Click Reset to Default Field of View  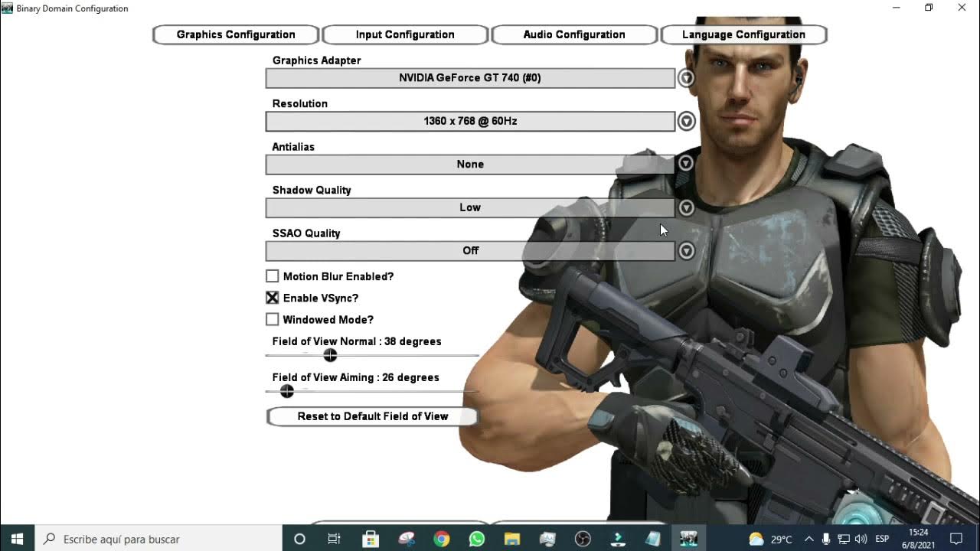373,416
